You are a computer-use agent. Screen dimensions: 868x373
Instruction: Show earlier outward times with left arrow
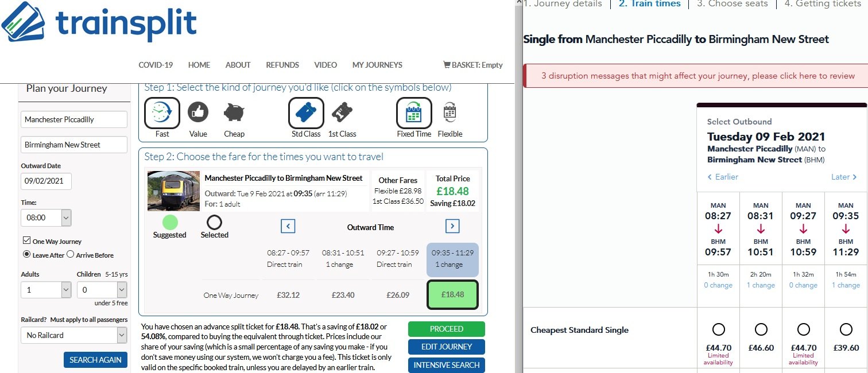click(x=288, y=226)
